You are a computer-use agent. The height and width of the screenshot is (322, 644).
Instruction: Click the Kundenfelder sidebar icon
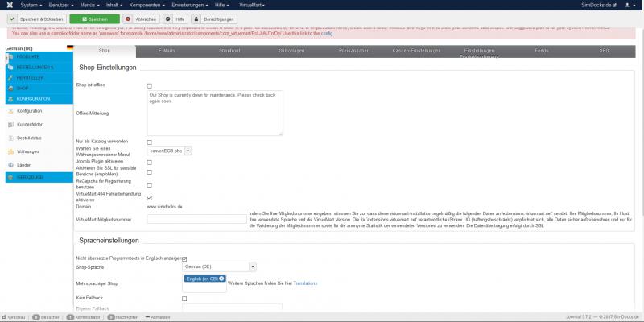(10, 124)
